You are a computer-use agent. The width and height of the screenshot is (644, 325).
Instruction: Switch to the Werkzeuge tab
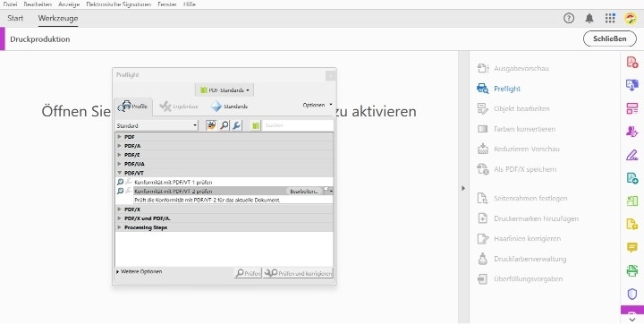point(58,18)
